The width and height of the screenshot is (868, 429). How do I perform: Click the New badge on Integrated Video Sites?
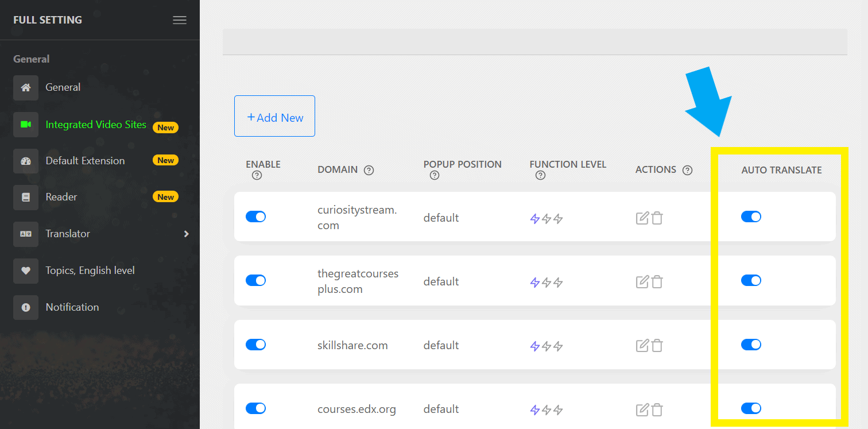pyautogui.click(x=165, y=127)
